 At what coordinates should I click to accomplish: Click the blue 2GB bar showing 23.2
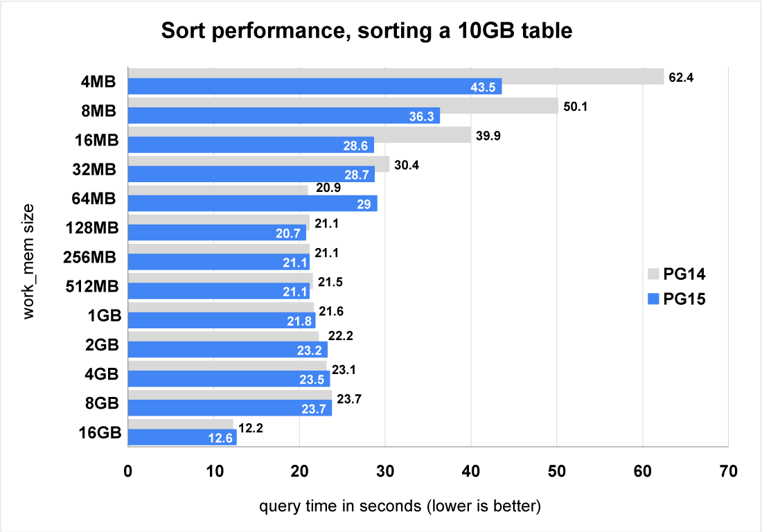pyautogui.click(x=228, y=349)
